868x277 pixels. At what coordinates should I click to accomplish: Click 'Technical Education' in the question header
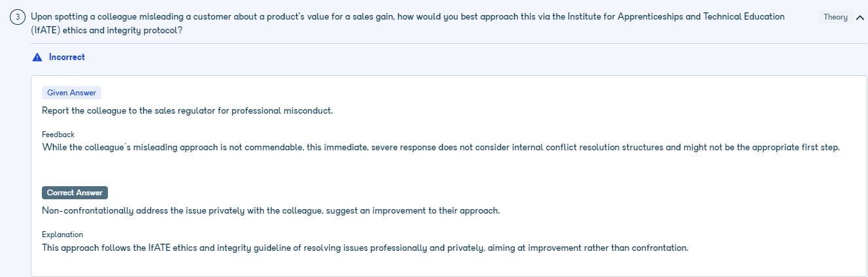pos(744,17)
